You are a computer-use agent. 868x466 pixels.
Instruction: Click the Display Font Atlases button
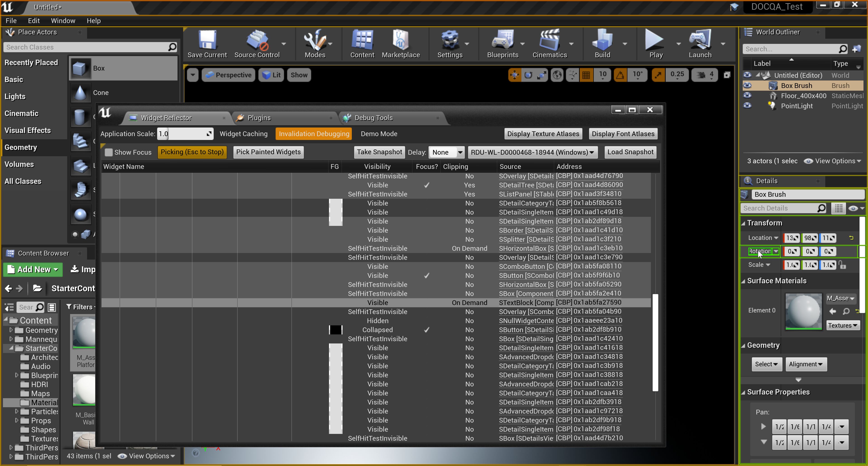[622, 133]
